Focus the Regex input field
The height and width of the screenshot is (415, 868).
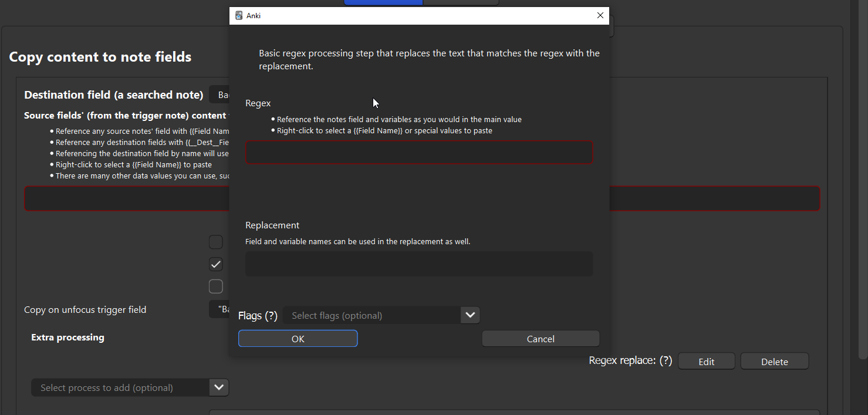418,153
